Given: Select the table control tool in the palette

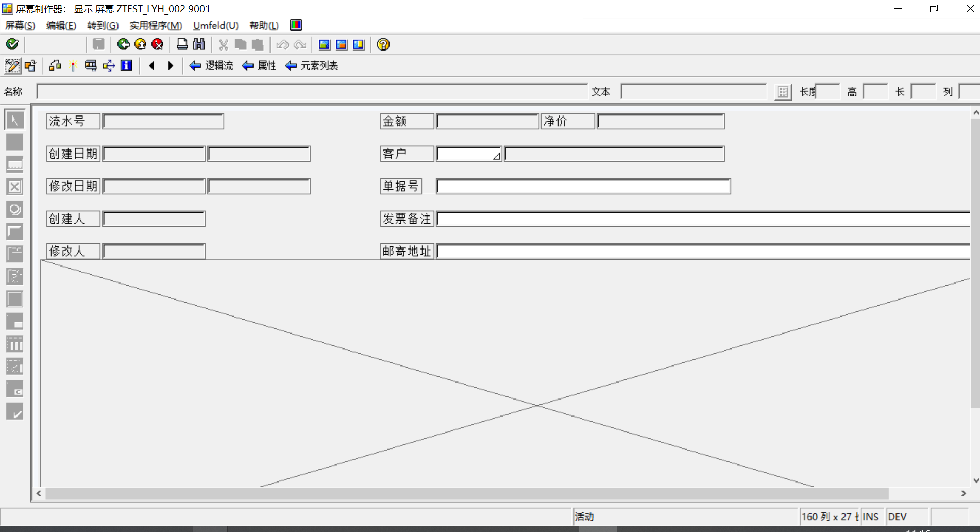Looking at the screenshot, I should point(14,344).
